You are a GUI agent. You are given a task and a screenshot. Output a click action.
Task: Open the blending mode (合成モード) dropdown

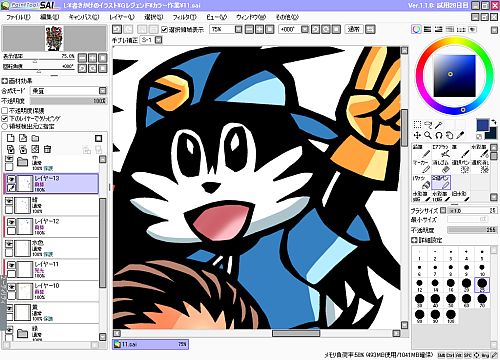click(x=103, y=91)
